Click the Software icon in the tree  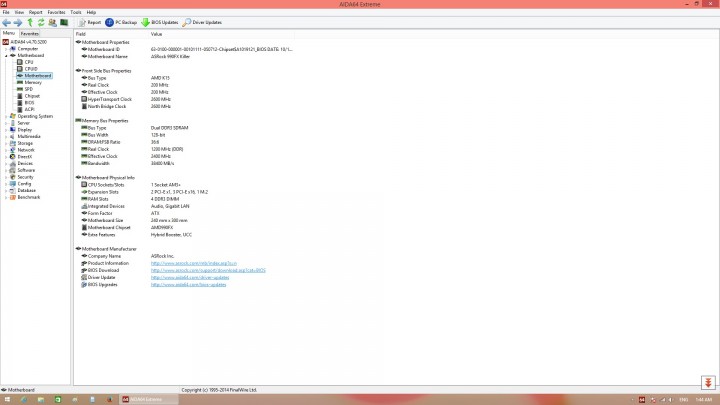click(x=12, y=170)
